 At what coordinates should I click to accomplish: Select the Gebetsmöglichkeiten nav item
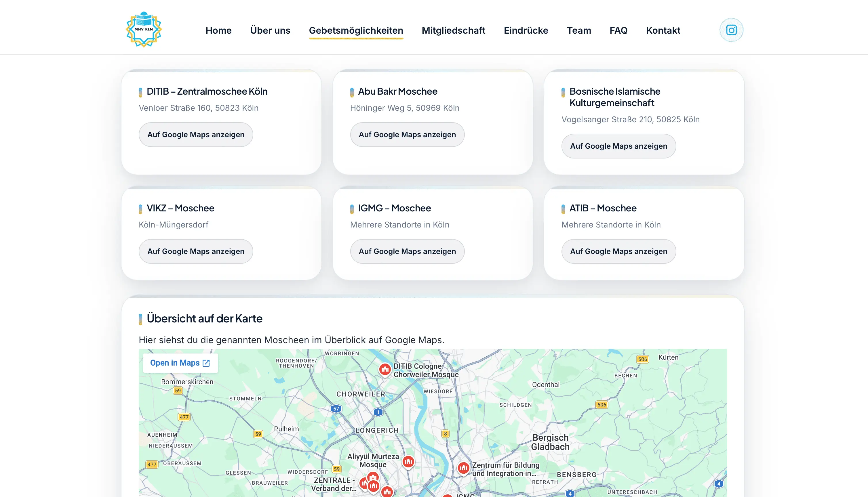[356, 30]
